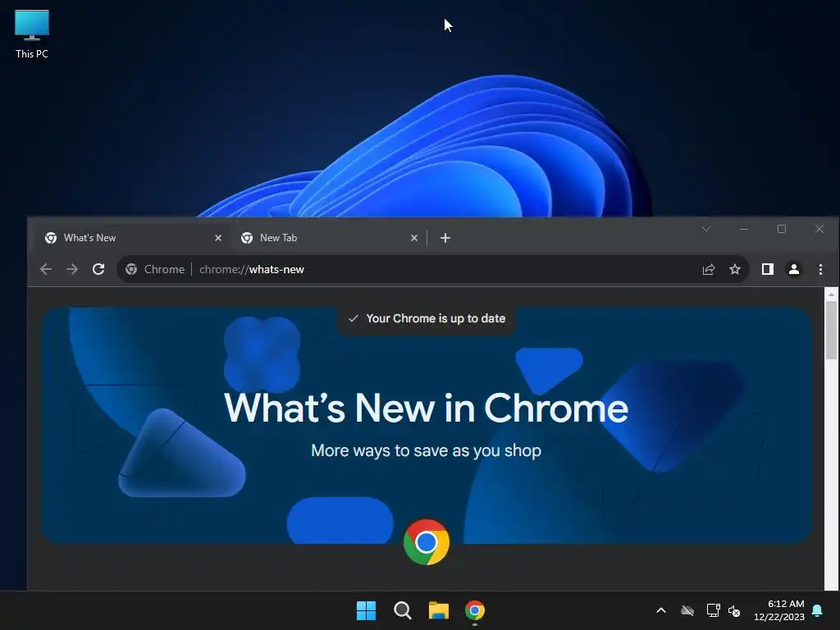This screenshot has width=840, height=630.
Task: Open clock and date 6:12 AM
Action: click(779, 610)
